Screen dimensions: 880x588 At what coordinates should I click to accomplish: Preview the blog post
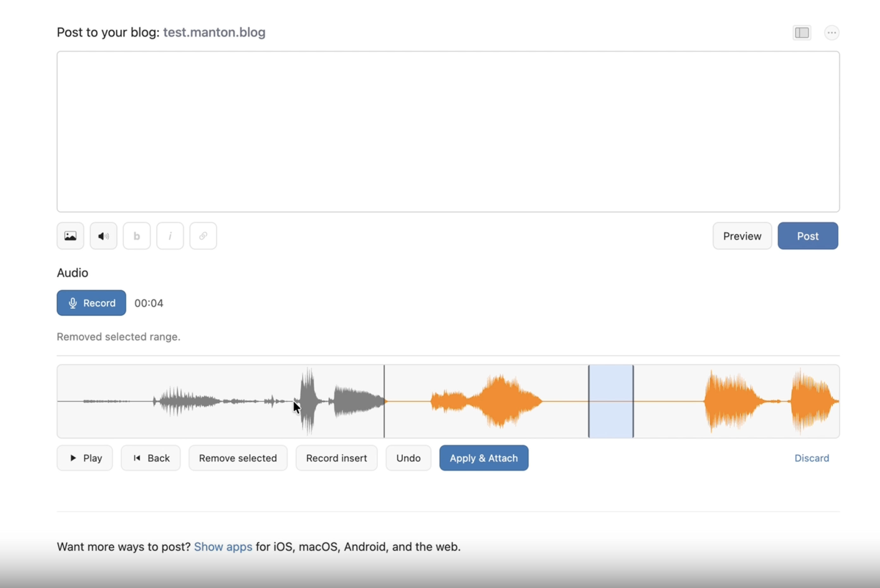(742, 236)
